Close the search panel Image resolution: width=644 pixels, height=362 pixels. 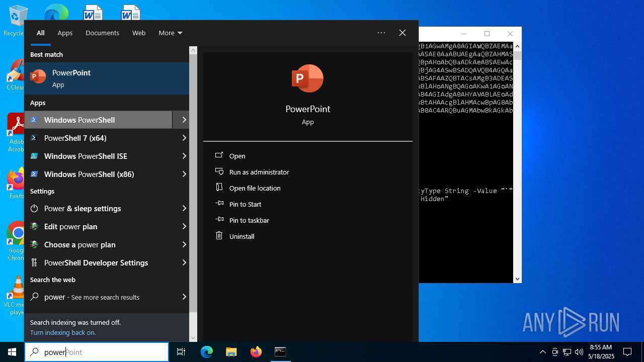403,33
